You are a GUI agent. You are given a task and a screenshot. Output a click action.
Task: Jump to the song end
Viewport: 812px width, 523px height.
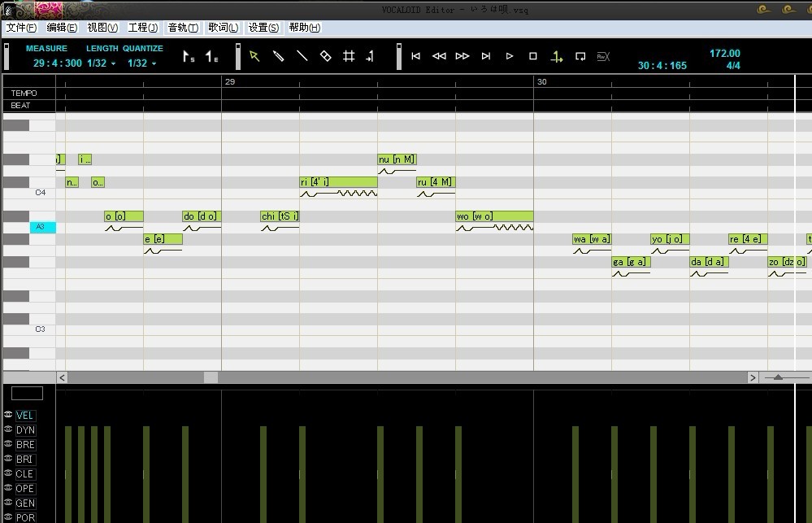click(x=486, y=56)
